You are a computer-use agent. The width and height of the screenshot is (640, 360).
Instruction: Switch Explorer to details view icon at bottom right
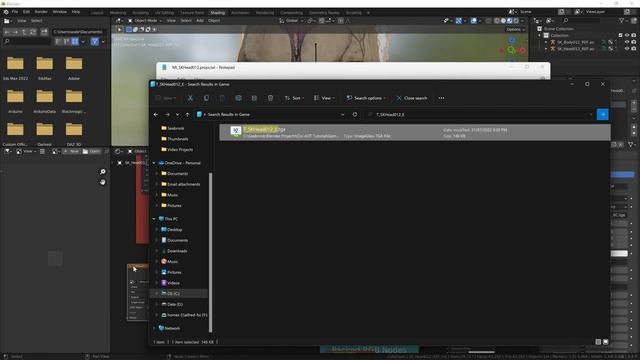pyautogui.click(x=598, y=342)
